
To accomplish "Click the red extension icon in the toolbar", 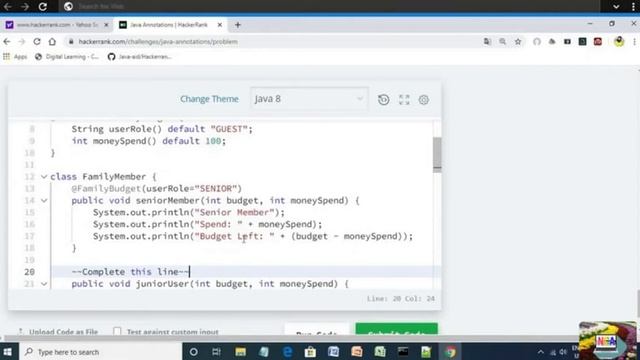I will [x=598, y=42].
